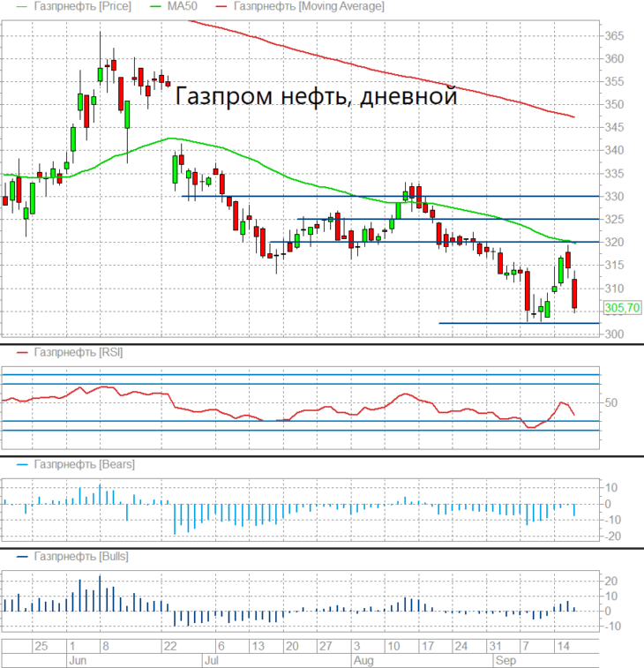Click the green price line marker in legend
Viewport: 644px width, 668px height.
coord(21,7)
